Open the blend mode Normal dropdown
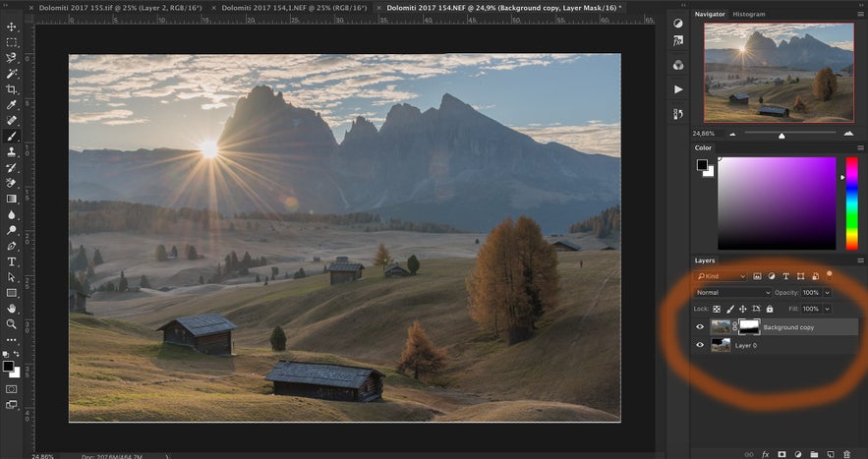Screen dimensions: 868x459 (x=733, y=292)
